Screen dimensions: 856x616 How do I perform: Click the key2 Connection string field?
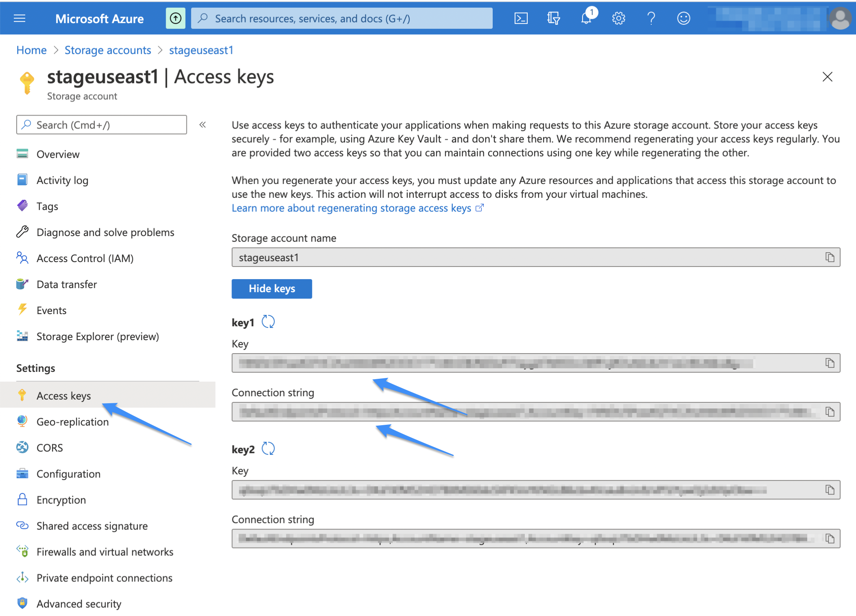[x=536, y=539]
